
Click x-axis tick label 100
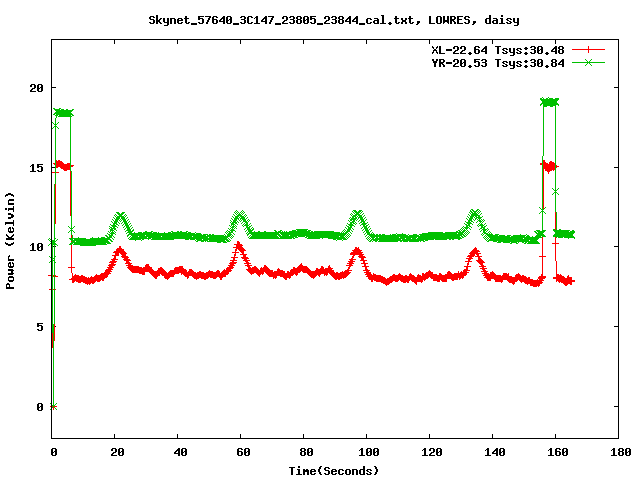click(369, 452)
